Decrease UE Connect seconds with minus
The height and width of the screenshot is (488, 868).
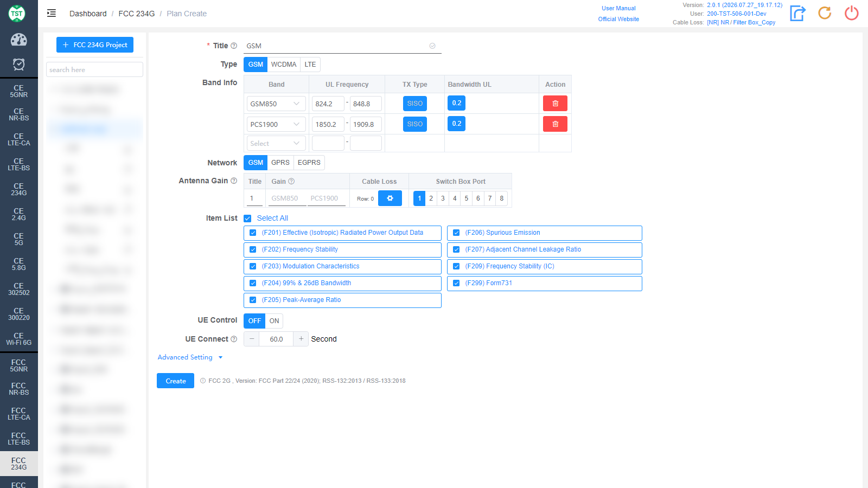tap(252, 339)
